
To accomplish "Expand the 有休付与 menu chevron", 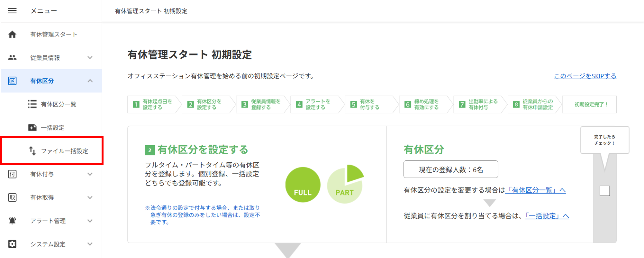I will 90,174.
